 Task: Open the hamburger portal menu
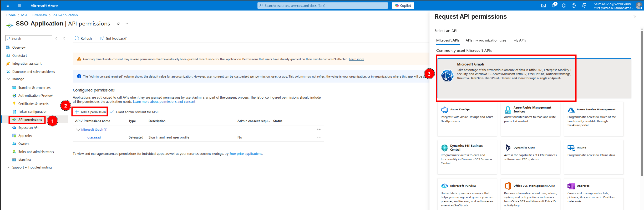click(19, 5)
